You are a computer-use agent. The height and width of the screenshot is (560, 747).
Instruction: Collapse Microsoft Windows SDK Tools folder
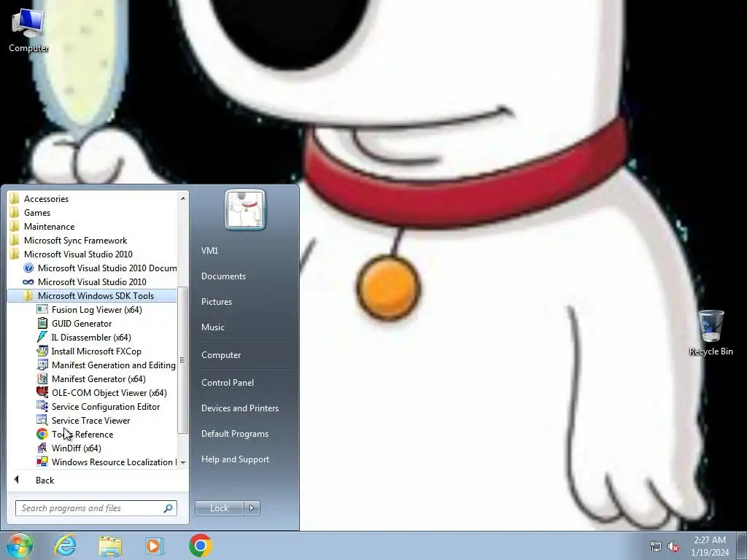[x=92, y=296]
